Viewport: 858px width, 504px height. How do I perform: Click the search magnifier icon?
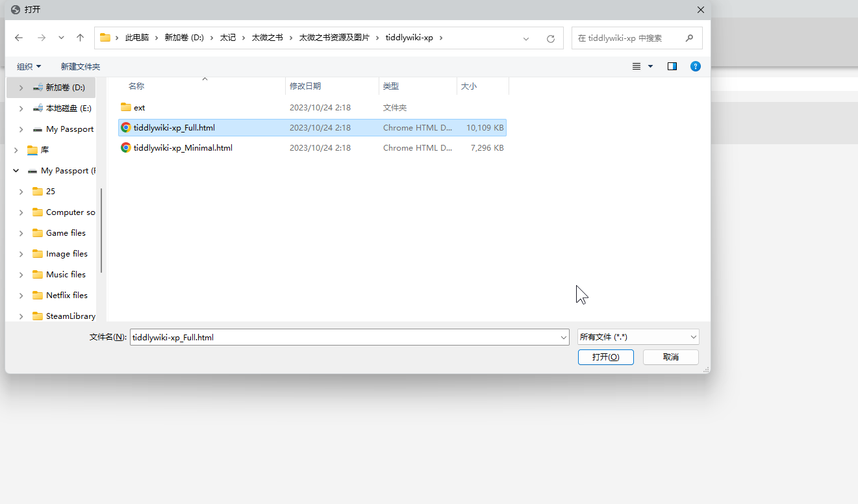click(x=689, y=38)
